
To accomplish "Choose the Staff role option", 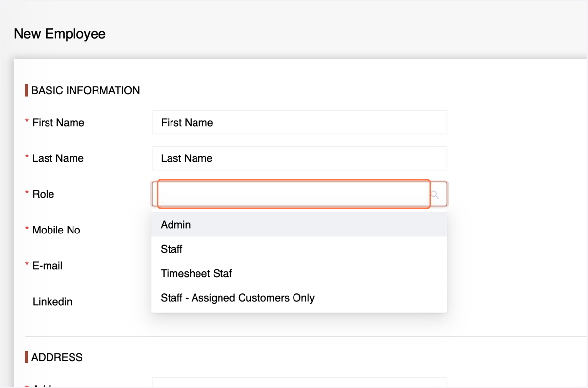I will point(299,249).
